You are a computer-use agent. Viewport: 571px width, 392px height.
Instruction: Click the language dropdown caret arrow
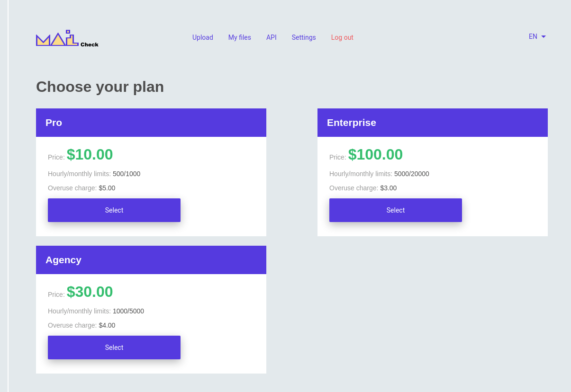544,36
